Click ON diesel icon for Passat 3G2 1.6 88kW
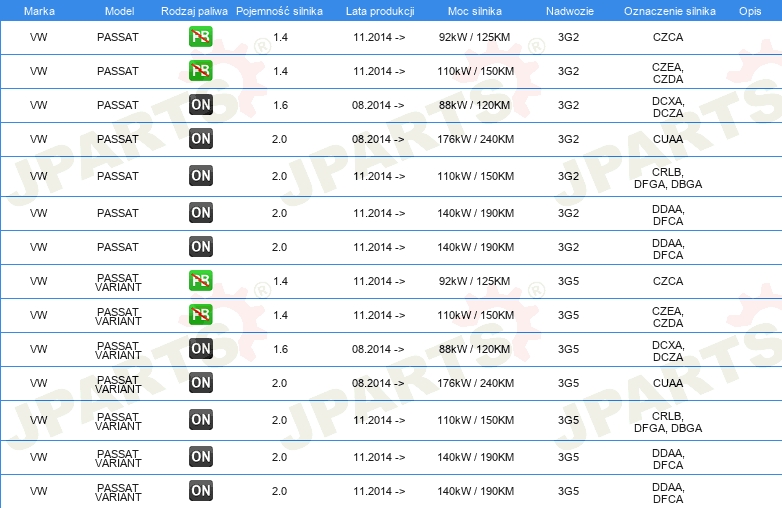 200,105
